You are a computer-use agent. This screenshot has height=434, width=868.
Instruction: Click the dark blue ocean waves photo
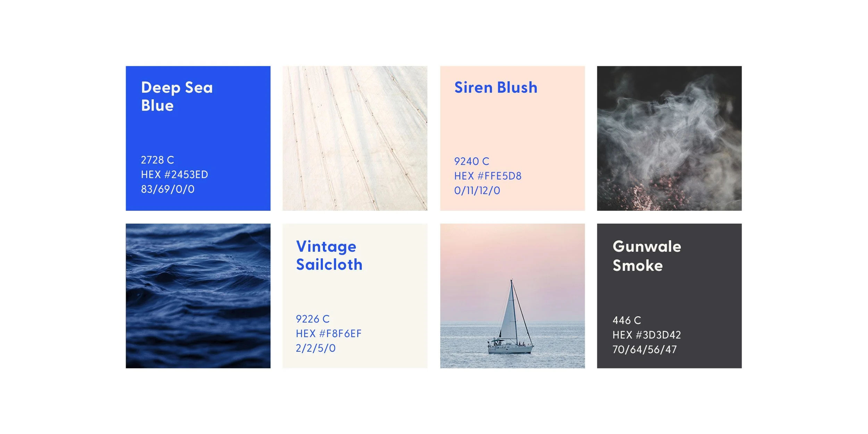click(198, 296)
